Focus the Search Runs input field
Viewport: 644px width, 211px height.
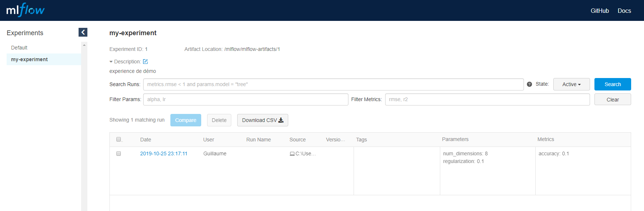click(333, 84)
